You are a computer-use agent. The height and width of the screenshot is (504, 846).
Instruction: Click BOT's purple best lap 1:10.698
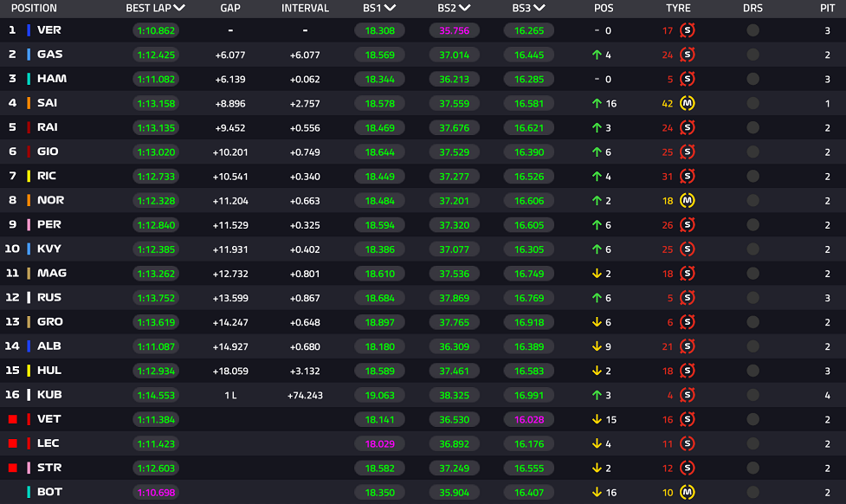(x=156, y=492)
